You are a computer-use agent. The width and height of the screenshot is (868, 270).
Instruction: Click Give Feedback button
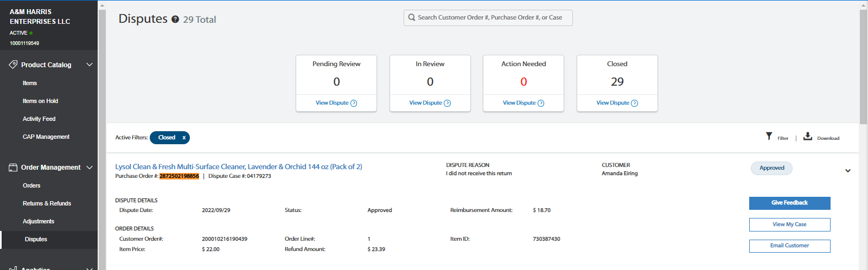tap(789, 203)
